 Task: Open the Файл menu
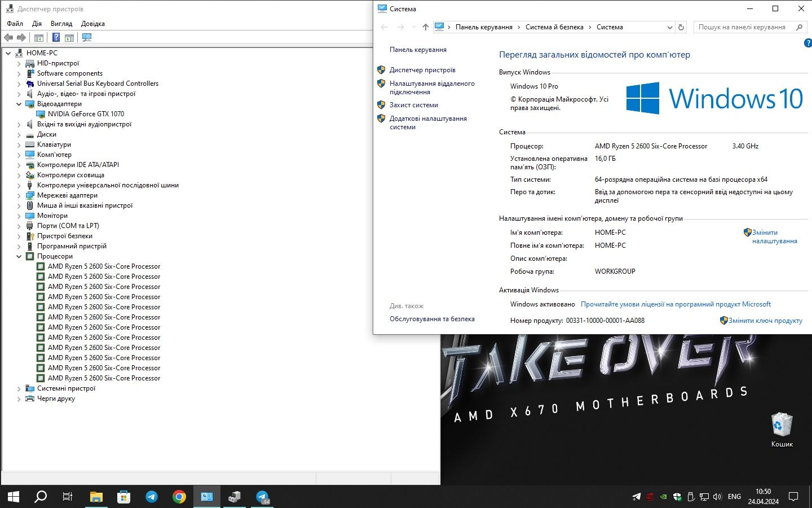[15, 24]
